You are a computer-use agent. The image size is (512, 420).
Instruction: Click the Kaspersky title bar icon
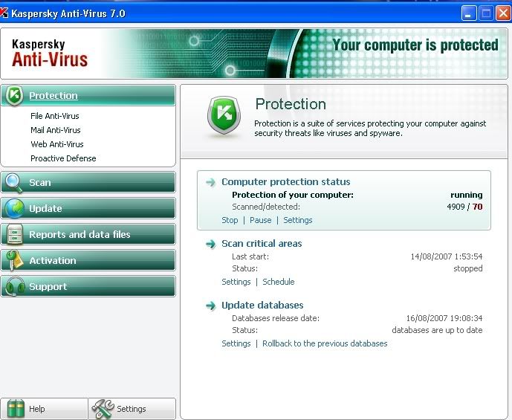pos(4,13)
